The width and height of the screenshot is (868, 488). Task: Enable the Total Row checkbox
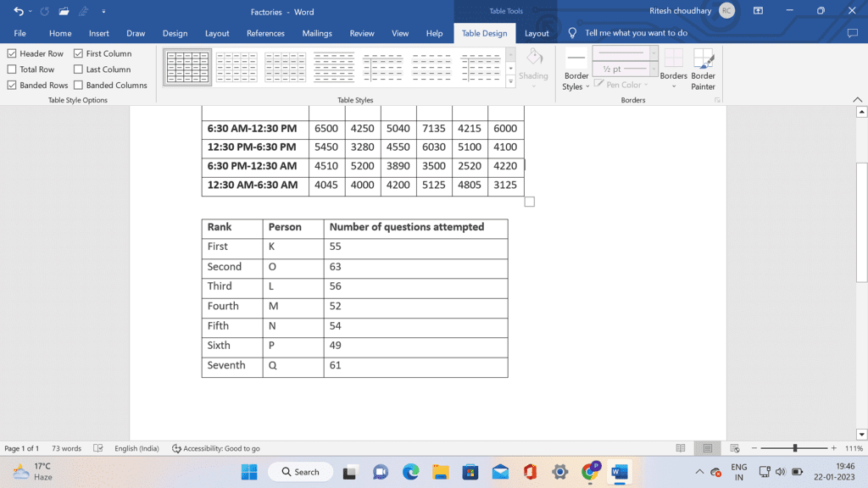(12, 69)
